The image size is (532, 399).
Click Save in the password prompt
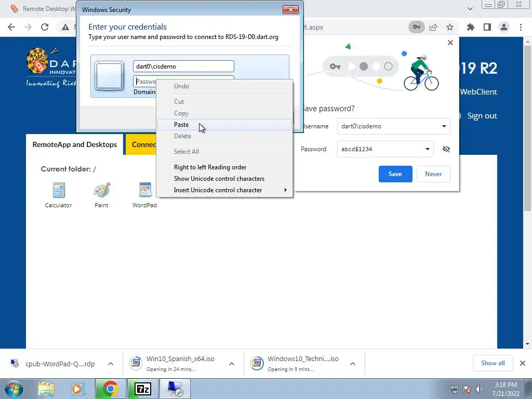pyautogui.click(x=395, y=174)
